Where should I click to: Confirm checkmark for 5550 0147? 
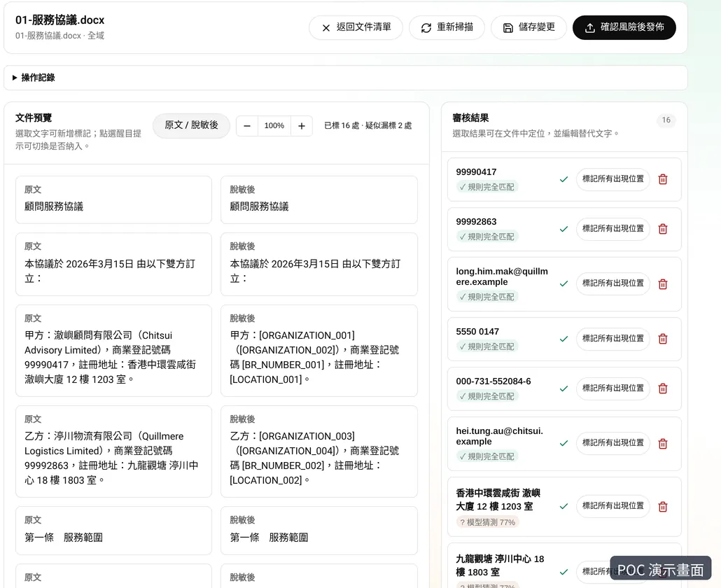pyautogui.click(x=563, y=339)
